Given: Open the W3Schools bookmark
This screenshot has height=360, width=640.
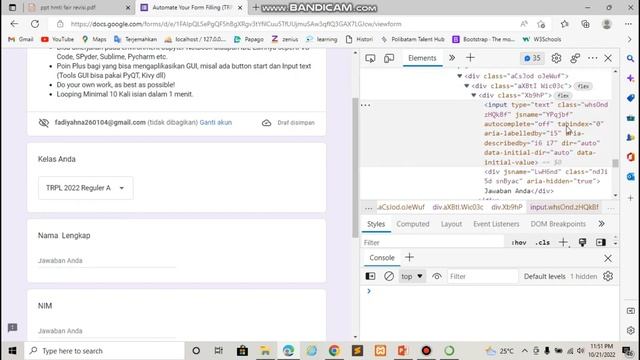Looking at the screenshot, I should click(x=542, y=39).
